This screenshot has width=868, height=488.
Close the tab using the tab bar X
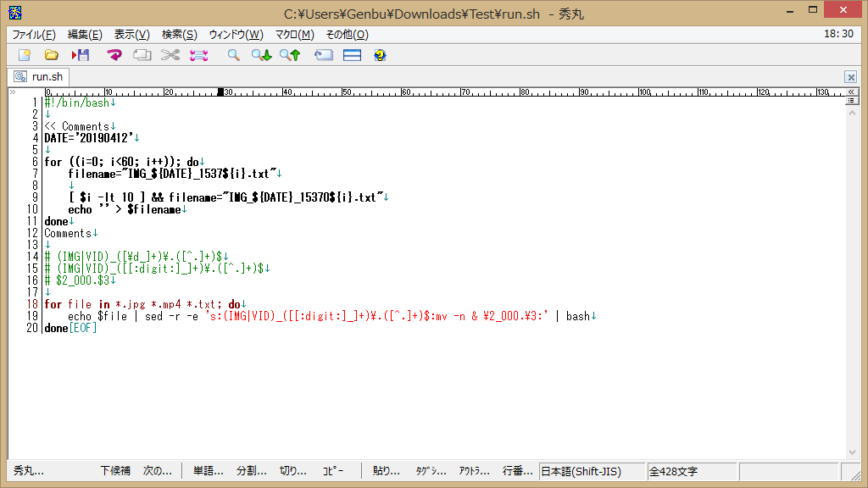pos(850,77)
